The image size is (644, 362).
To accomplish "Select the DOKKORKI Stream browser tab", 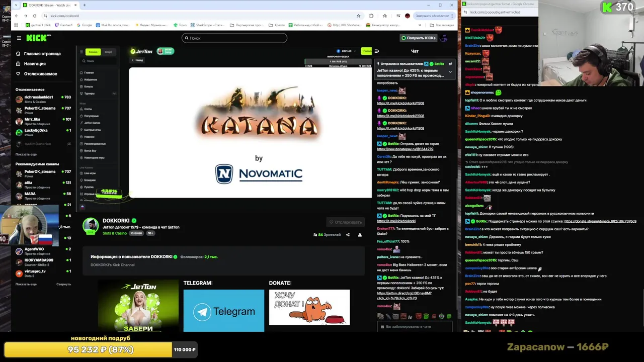I will point(50,5).
